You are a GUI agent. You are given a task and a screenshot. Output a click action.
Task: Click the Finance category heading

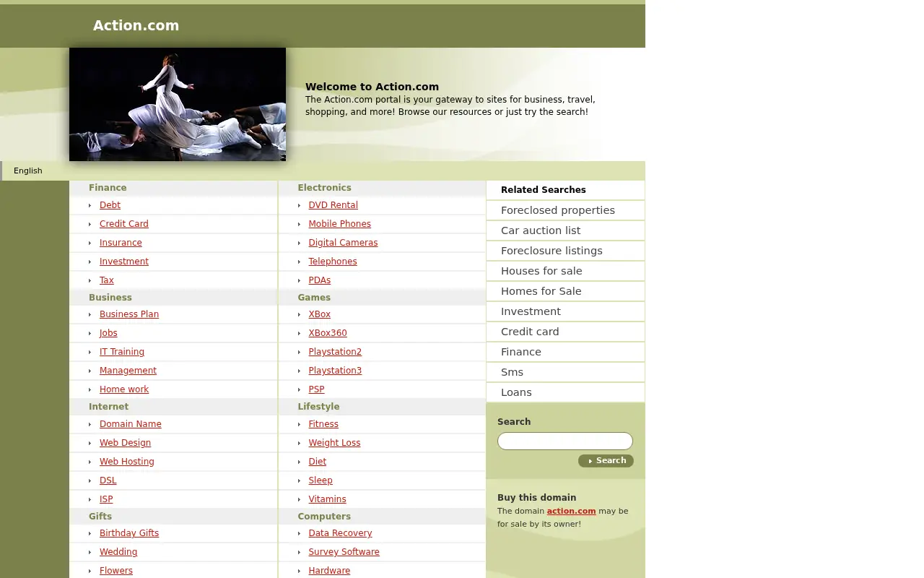(108, 188)
